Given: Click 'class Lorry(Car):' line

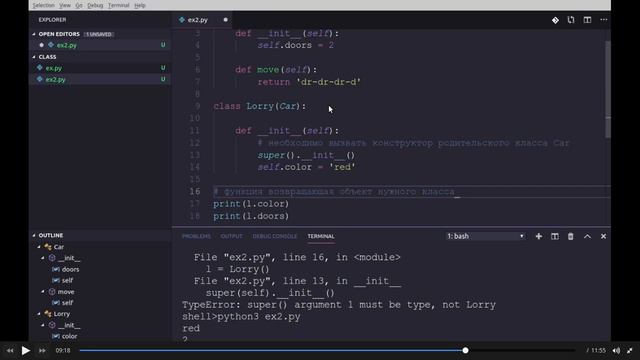Looking at the screenshot, I should pyautogui.click(x=259, y=106).
